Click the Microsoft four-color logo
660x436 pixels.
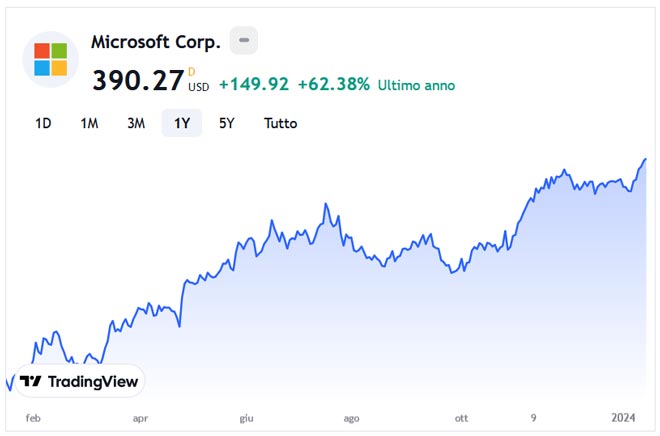pos(50,60)
